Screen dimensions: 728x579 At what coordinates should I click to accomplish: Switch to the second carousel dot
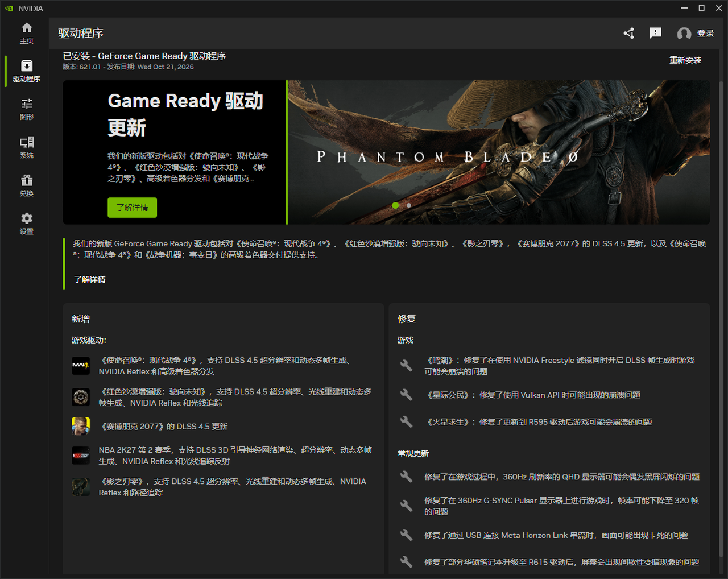409,205
